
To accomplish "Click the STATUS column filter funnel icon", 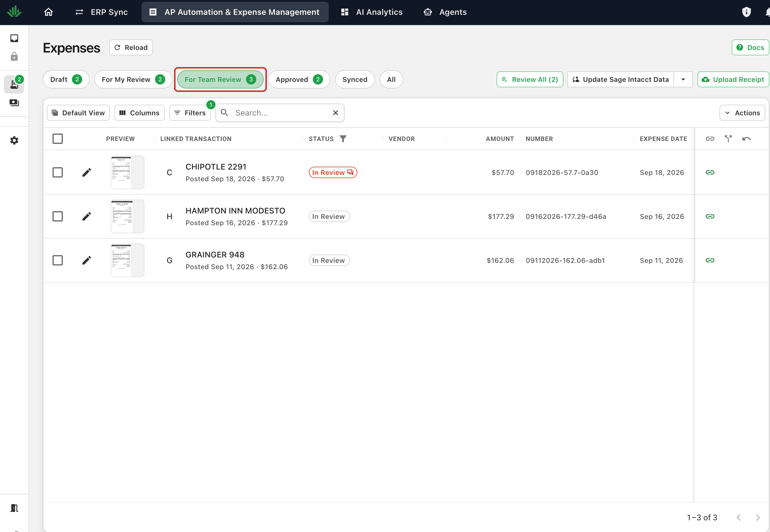I will (343, 139).
